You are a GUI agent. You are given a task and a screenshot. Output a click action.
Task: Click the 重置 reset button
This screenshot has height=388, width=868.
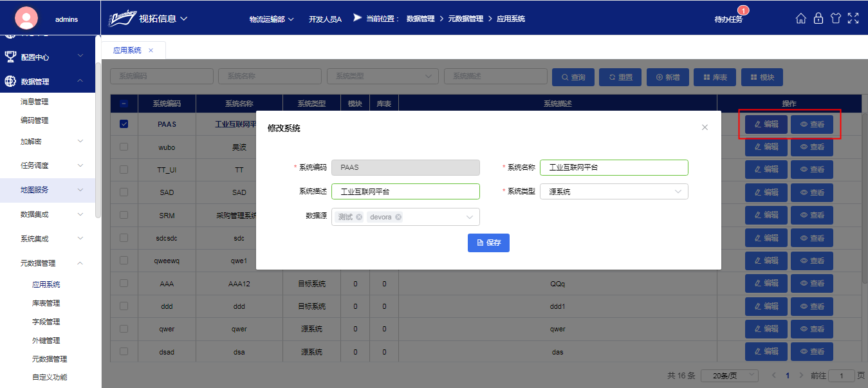coord(620,77)
